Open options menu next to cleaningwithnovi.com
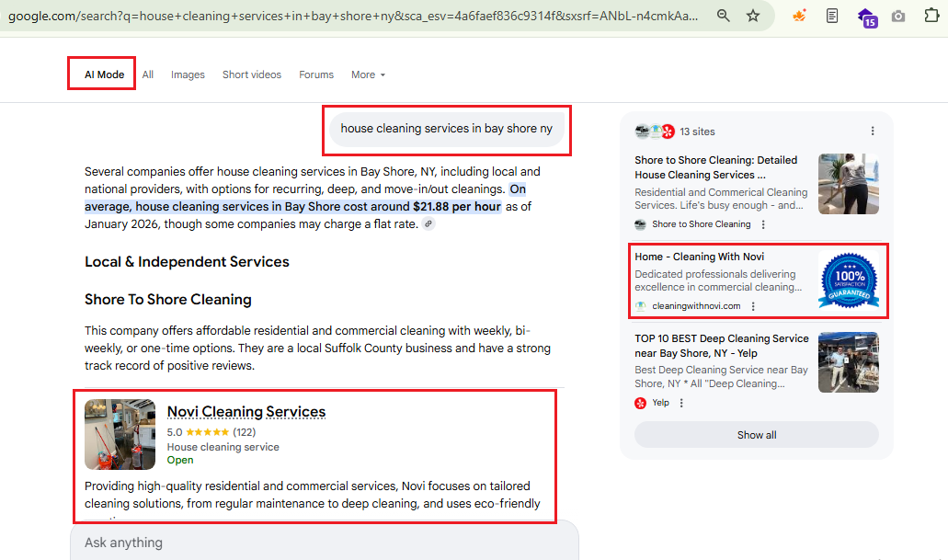This screenshot has height=560, width=948. coord(753,306)
